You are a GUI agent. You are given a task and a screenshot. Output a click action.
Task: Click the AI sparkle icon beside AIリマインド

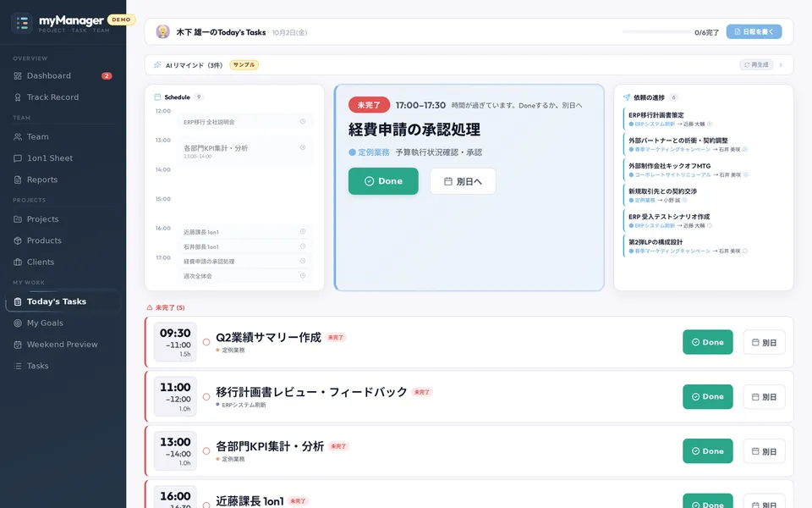pyautogui.click(x=157, y=65)
